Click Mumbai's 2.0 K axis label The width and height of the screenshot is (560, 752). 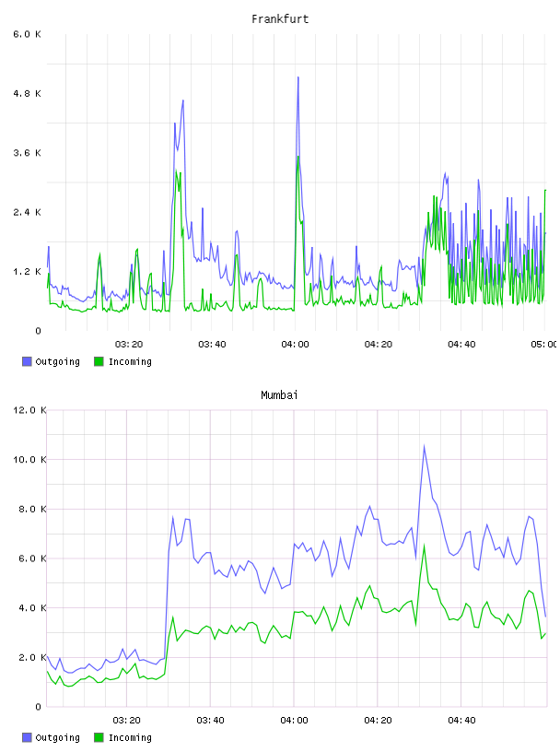click(32, 657)
